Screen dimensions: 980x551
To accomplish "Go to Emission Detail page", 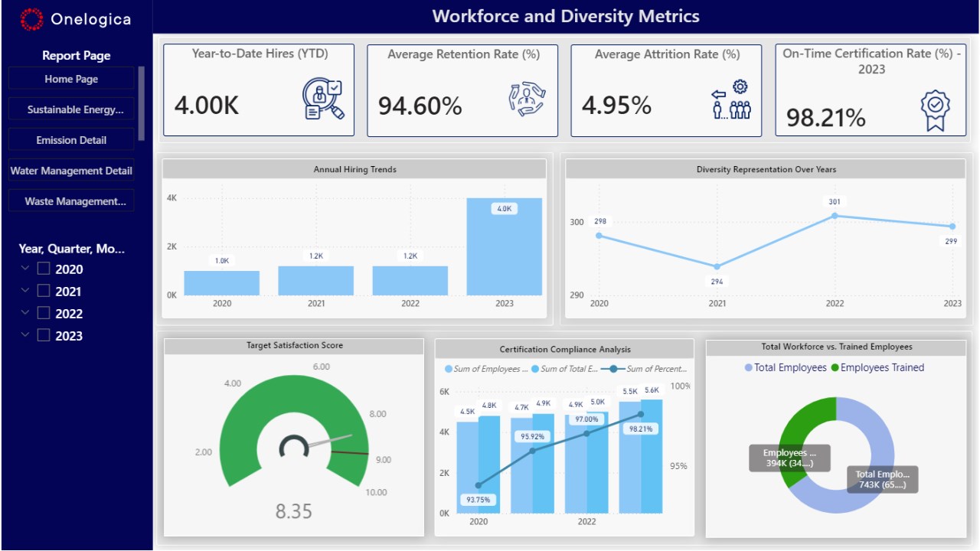I will tap(71, 140).
